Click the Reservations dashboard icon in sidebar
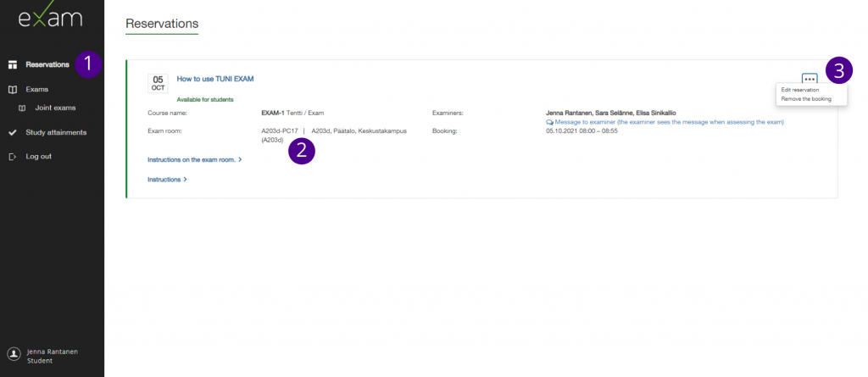This screenshot has width=868, height=377. pyautogui.click(x=13, y=64)
